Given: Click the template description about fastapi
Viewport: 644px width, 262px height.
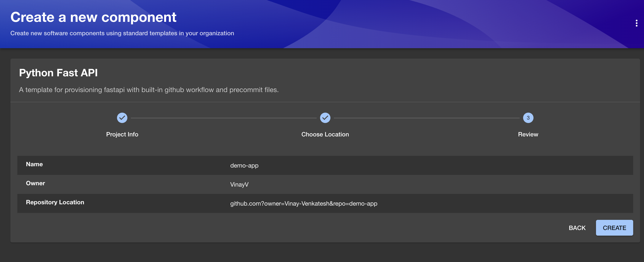Looking at the screenshot, I should click(x=149, y=90).
